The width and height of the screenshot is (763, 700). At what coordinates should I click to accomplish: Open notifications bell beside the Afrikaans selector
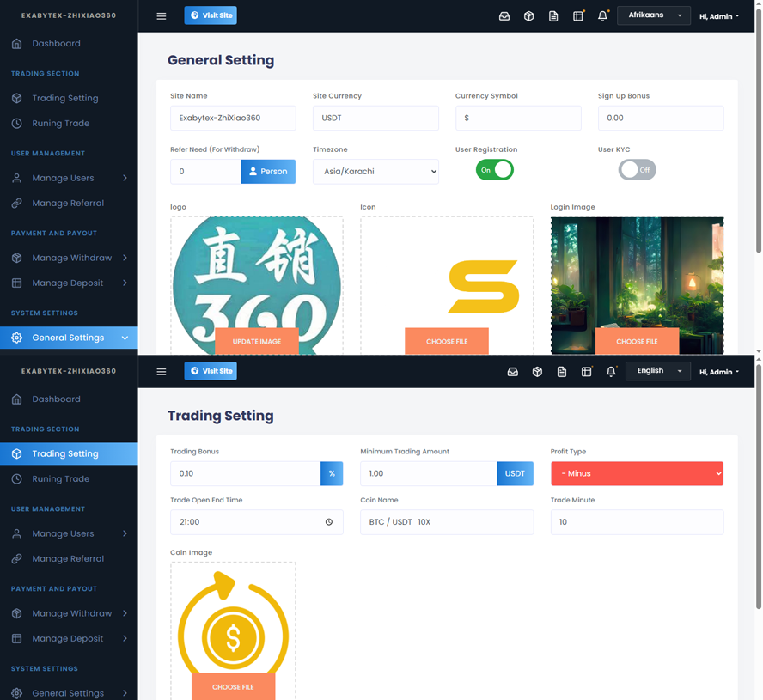tap(602, 15)
